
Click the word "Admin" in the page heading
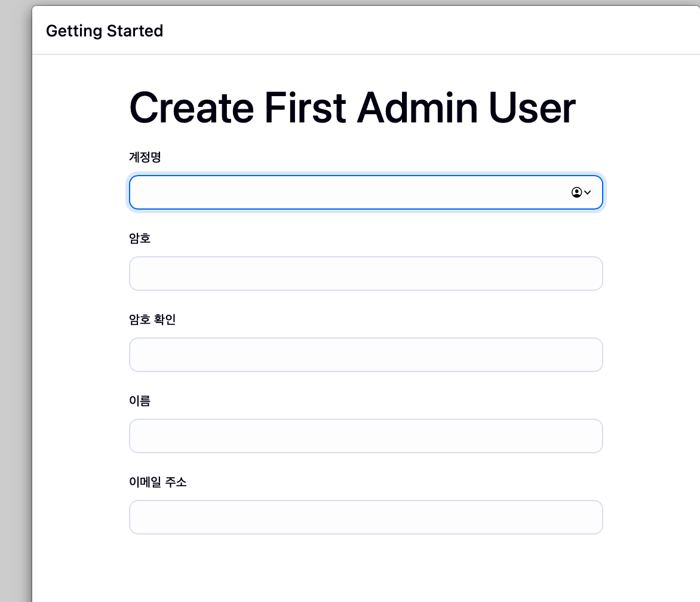coord(417,109)
